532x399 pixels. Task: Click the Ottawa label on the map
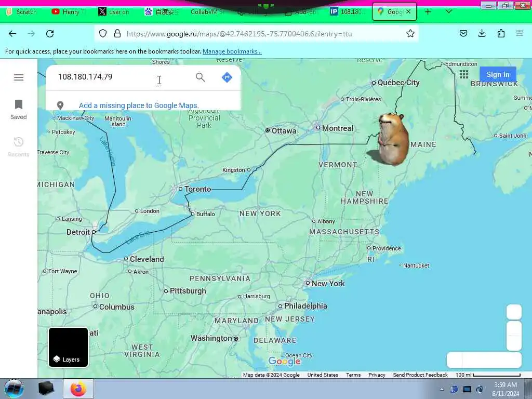point(284,130)
